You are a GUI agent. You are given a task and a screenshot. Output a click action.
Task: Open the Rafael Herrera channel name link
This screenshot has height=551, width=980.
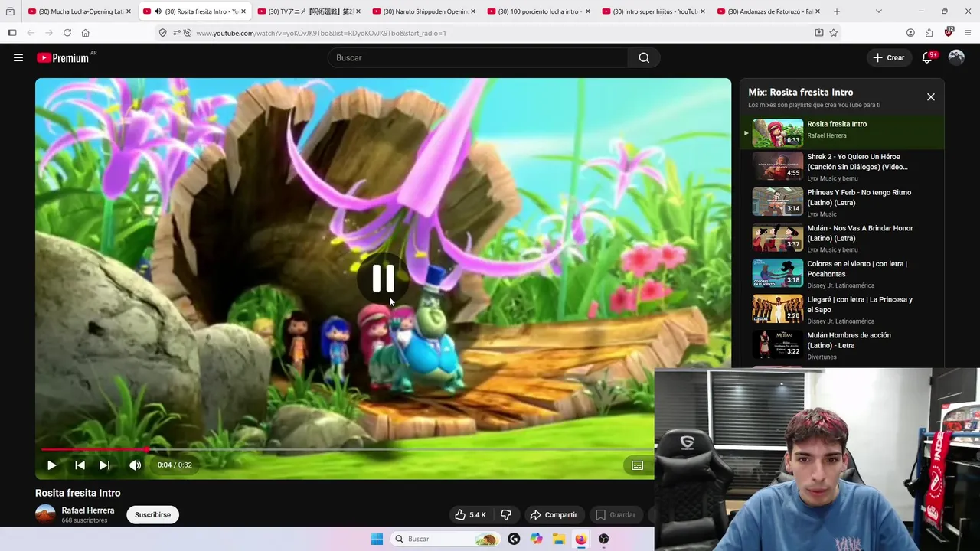point(88,510)
